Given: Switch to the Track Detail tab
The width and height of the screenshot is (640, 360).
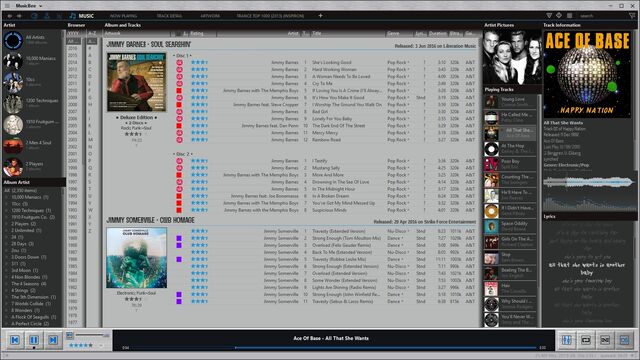Looking at the screenshot, I should [x=169, y=16].
